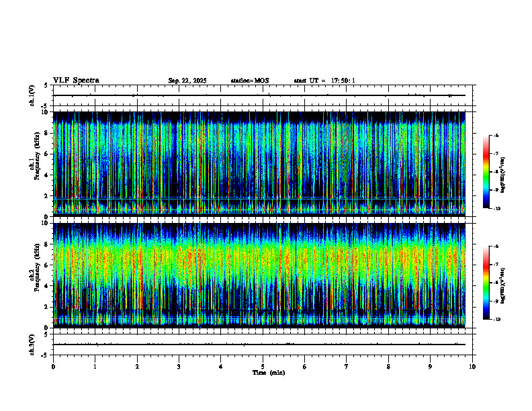Click time axis tick label "3"

point(179,367)
